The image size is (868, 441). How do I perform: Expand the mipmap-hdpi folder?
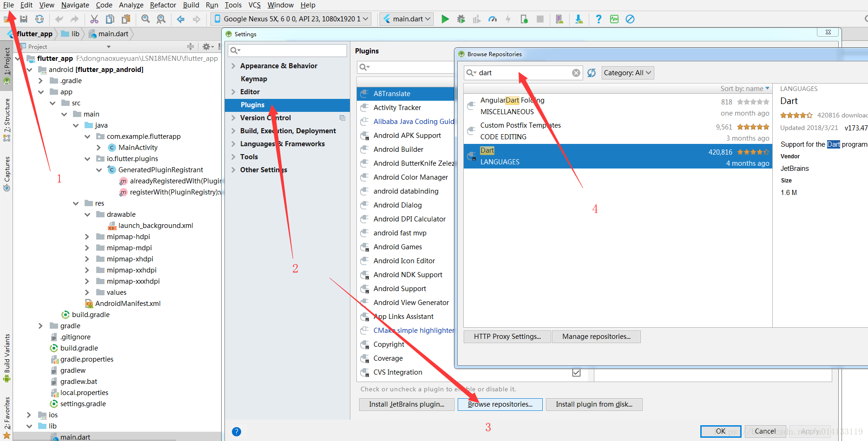coord(87,237)
